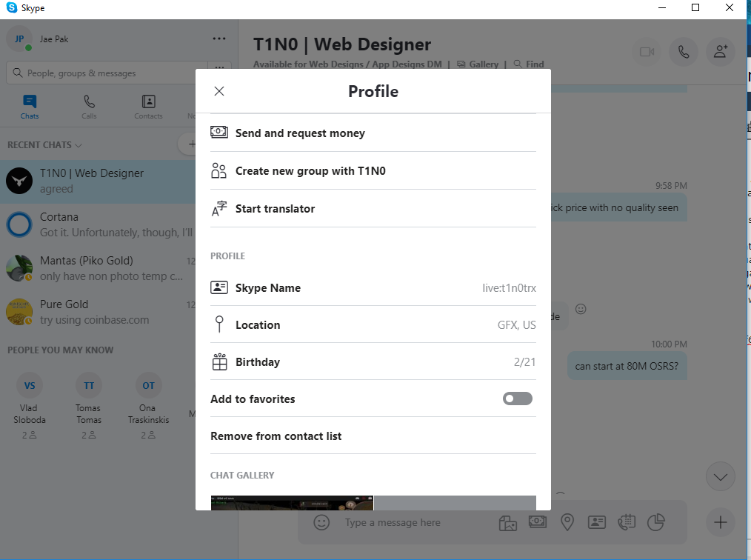
Task: Click the money bill icon in Profile
Action: pyautogui.click(x=219, y=131)
